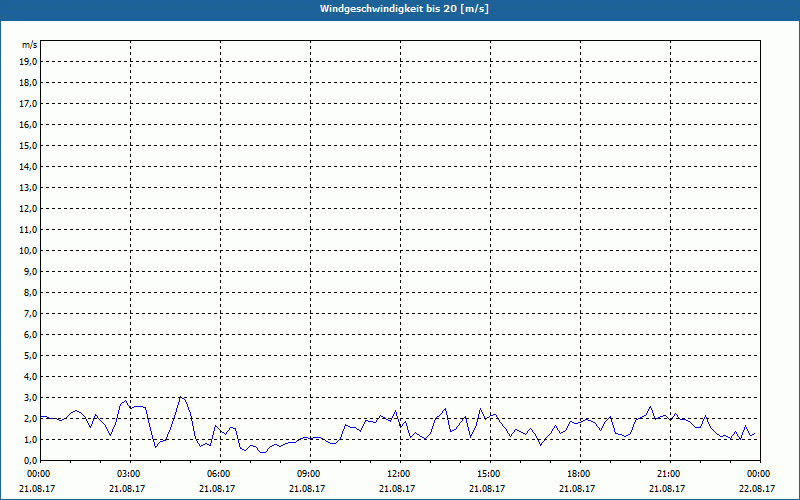800x500 pixels.
Task: Choose the '12,0' y-axis label
Action: click(x=28, y=209)
